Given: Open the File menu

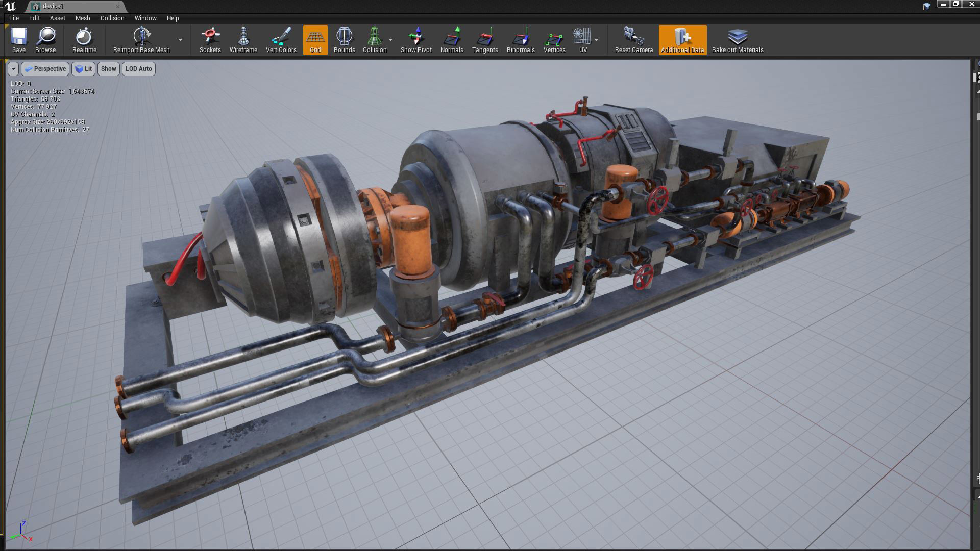Looking at the screenshot, I should point(14,18).
